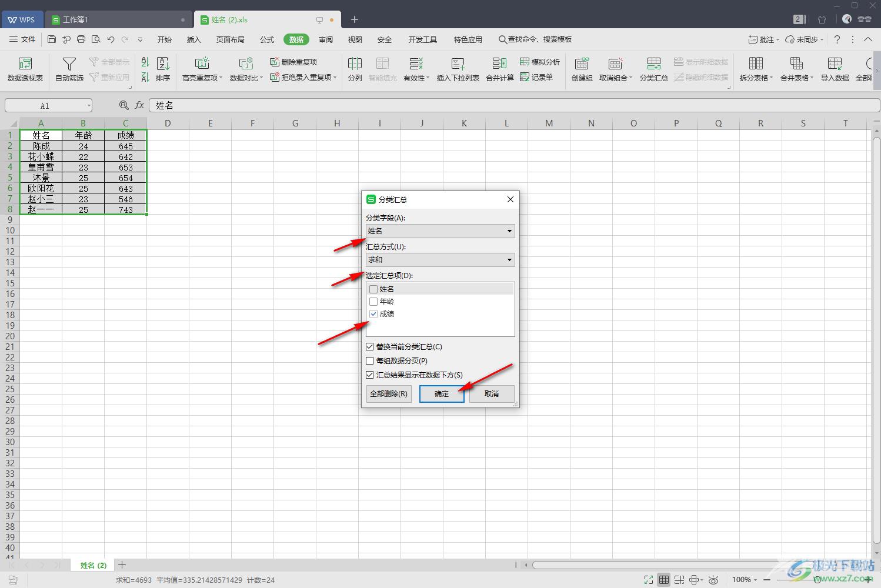
Task: Click the zoom out minus on slider
Action: click(767, 580)
